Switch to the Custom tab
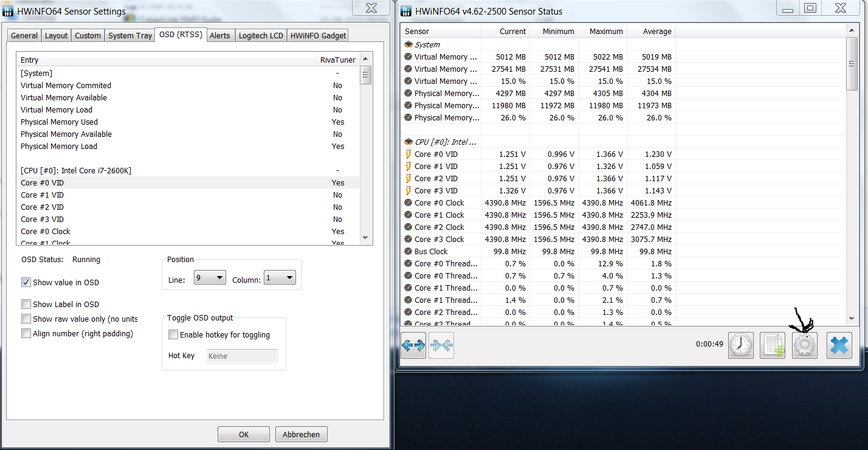The image size is (868, 450). click(x=88, y=36)
